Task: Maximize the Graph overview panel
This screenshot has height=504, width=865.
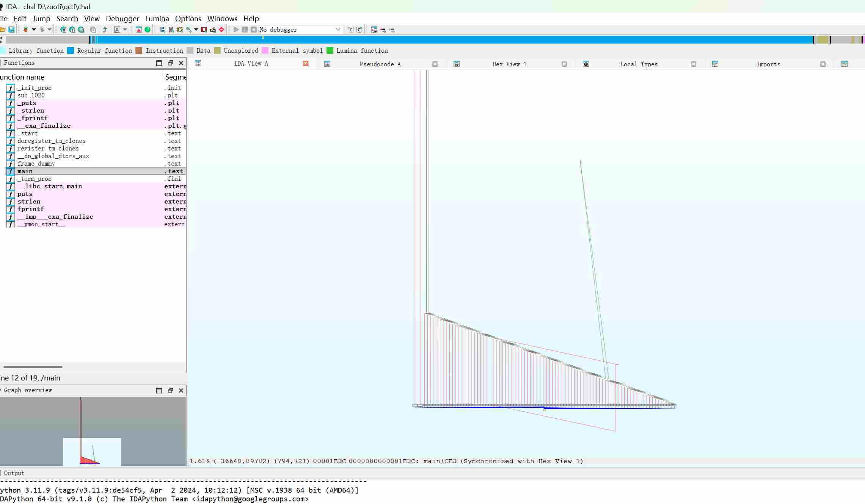Action: pos(159,390)
